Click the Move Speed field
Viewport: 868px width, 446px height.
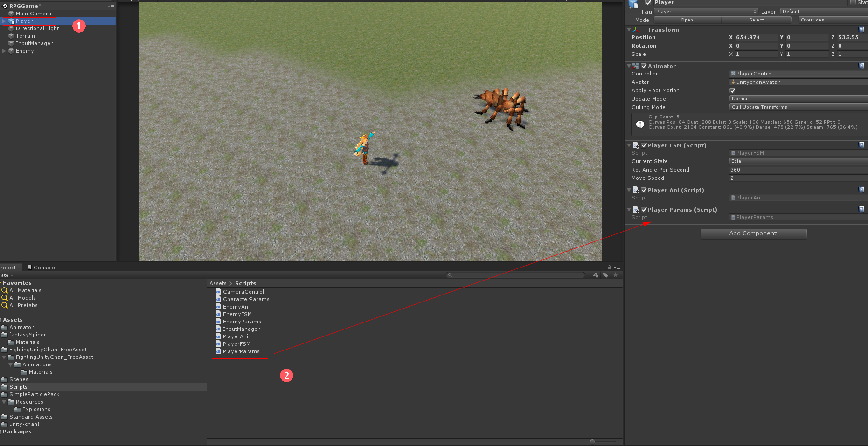coord(799,178)
